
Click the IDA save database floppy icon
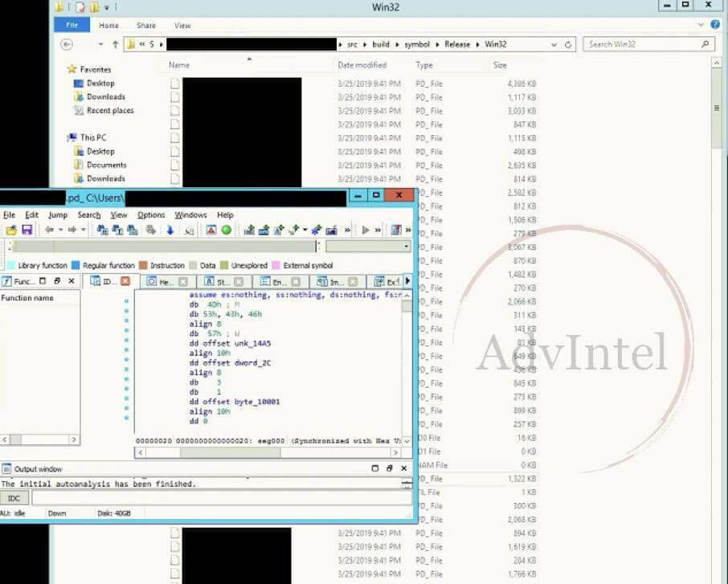27,230
